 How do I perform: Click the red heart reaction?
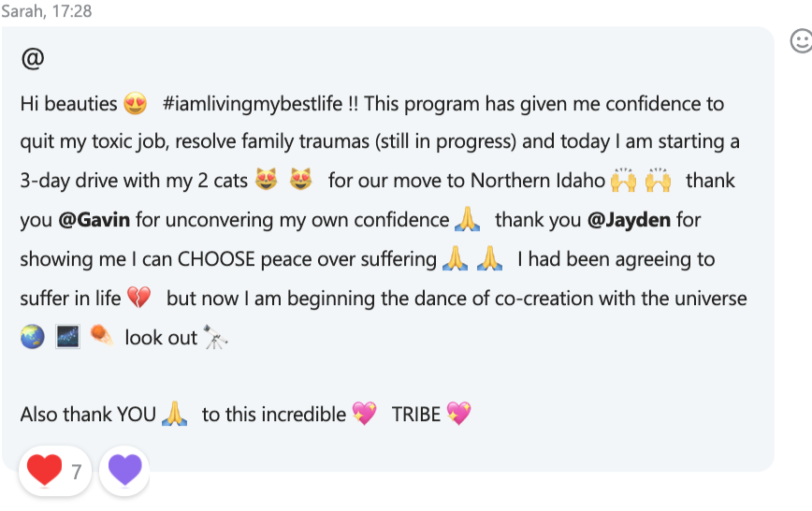click(x=44, y=470)
